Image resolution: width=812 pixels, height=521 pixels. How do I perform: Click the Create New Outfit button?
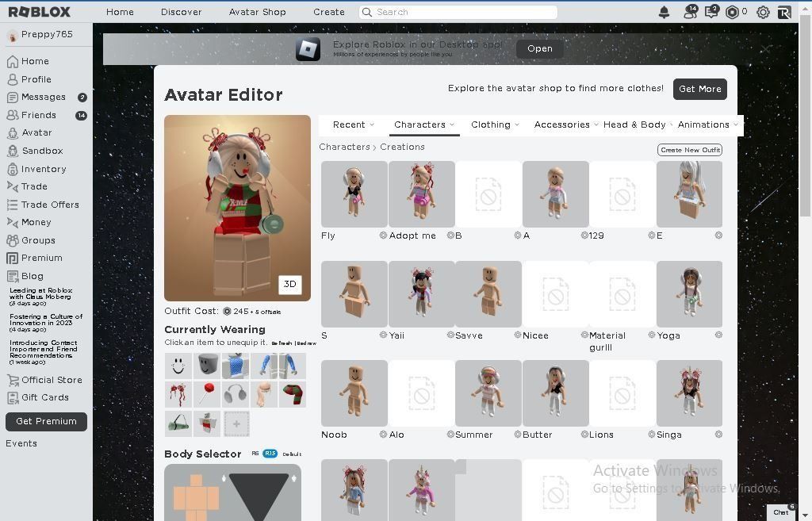(689, 150)
